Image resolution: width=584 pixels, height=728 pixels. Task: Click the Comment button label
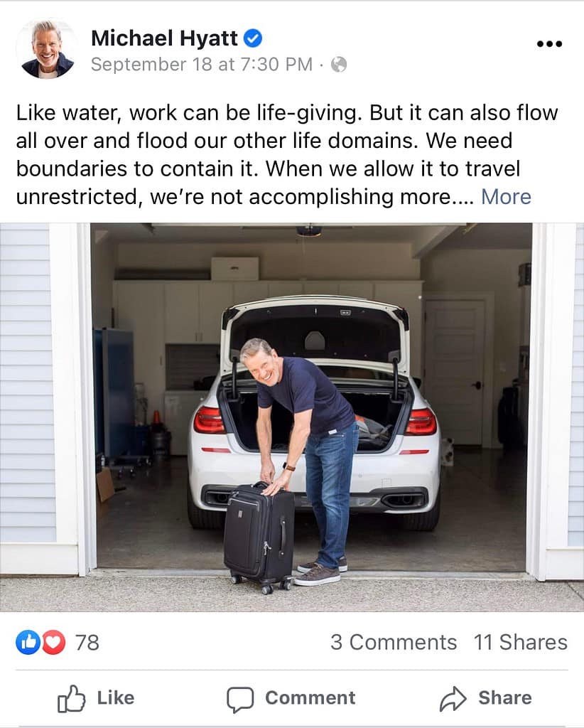310,698
